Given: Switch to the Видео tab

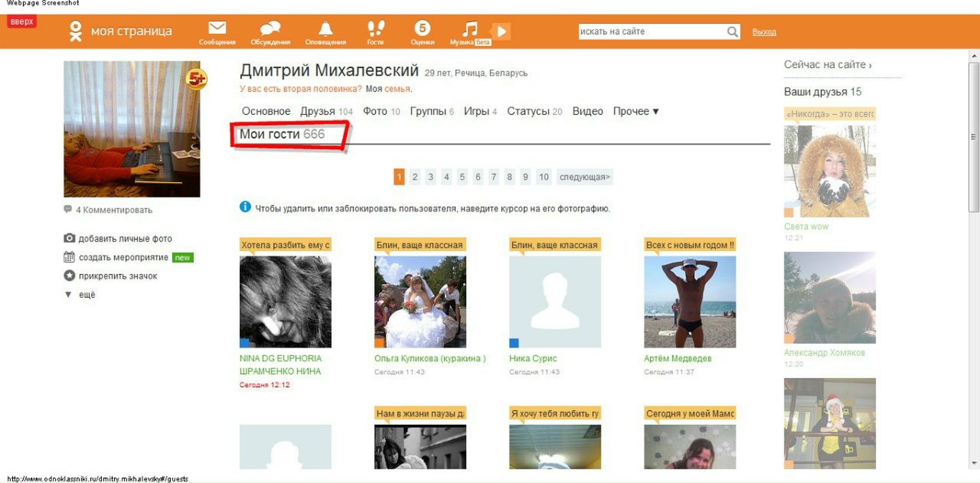Looking at the screenshot, I should 588,111.
